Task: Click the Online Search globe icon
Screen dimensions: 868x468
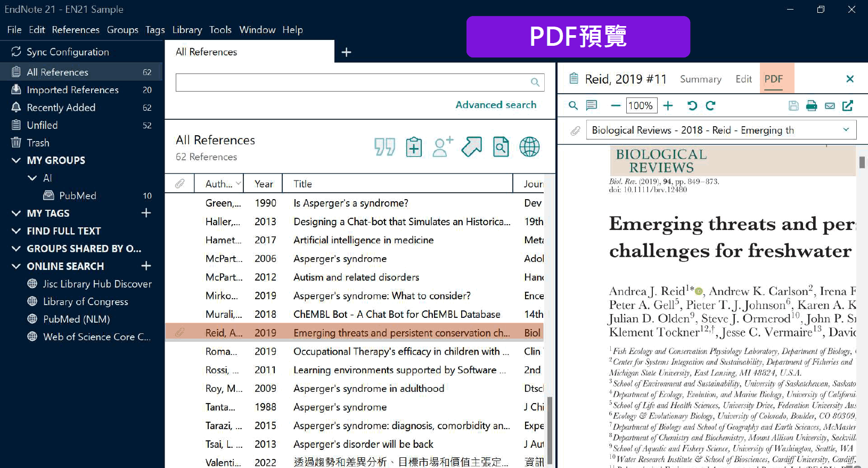Action: click(x=529, y=147)
